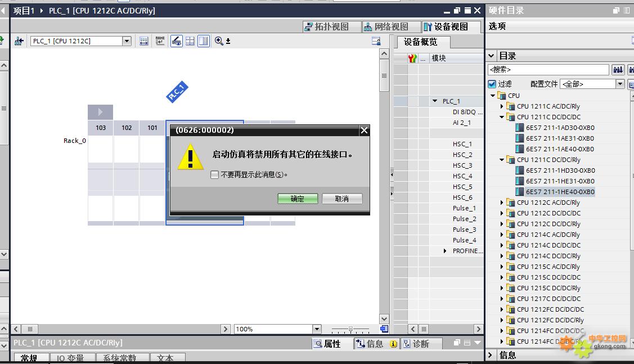Screen dimensions: 634x364
Task: Click the CPU folder icon in catalog
Action: coord(501,96)
